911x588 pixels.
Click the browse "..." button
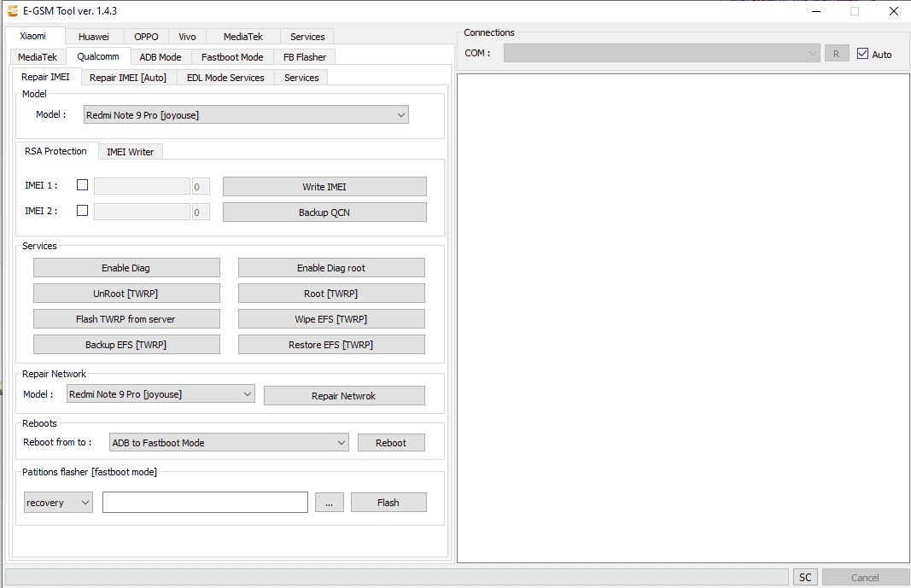click(x=330, y=502)
